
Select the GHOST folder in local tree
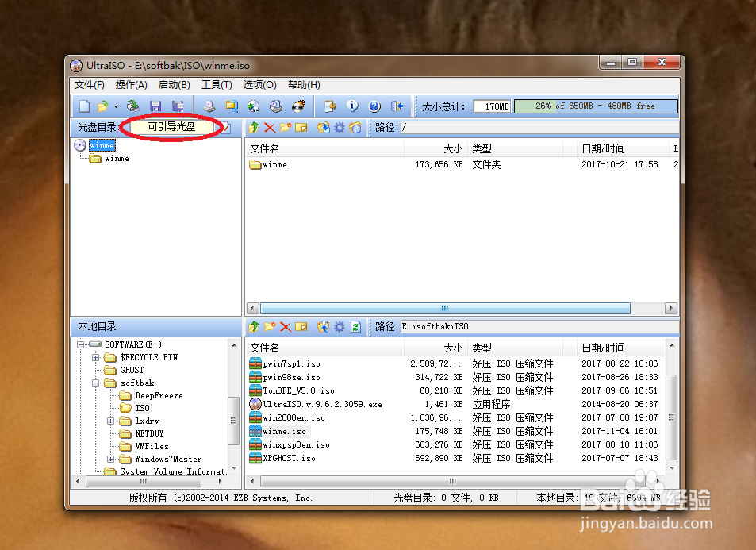(132, 370)
